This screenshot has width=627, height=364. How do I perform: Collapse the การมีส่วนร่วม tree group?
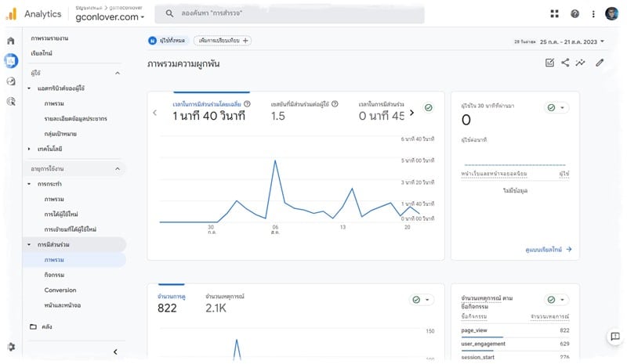pyautogui.click(x=29, y=244)
